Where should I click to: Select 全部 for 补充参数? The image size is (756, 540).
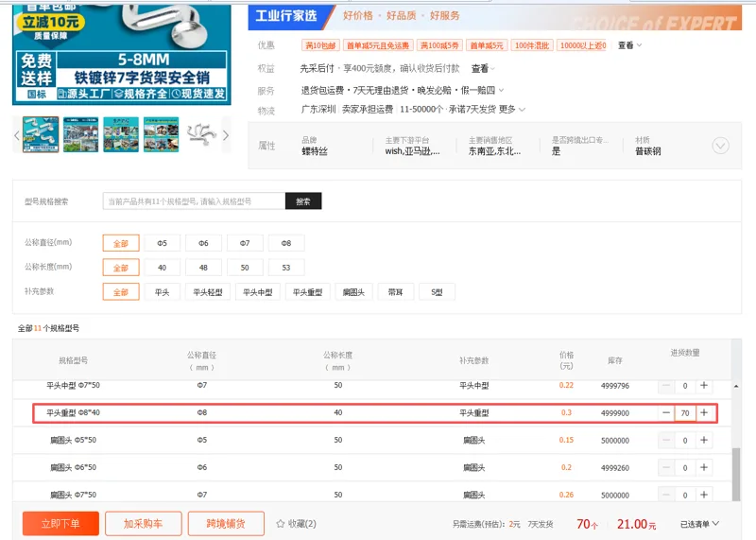[x=121, y=292]
